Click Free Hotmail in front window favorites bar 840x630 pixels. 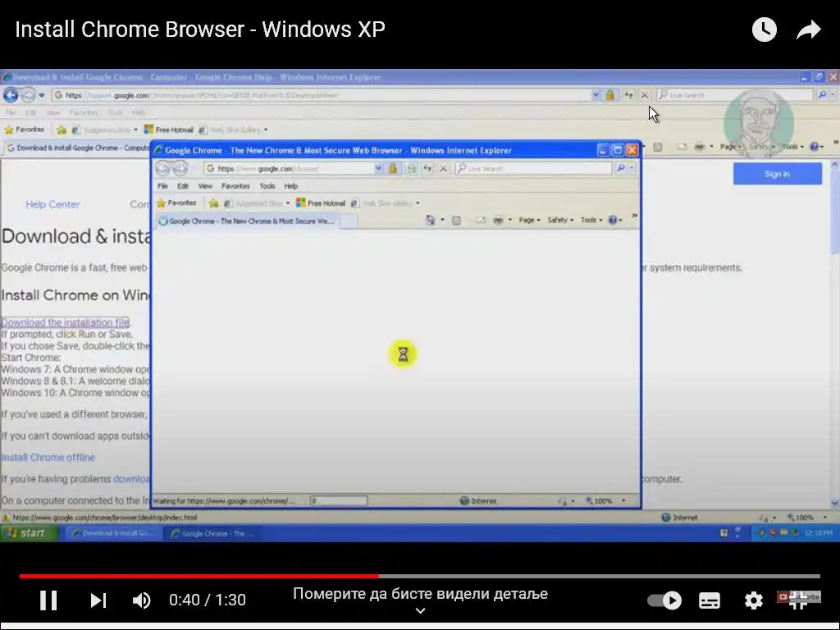coord(321,203)
